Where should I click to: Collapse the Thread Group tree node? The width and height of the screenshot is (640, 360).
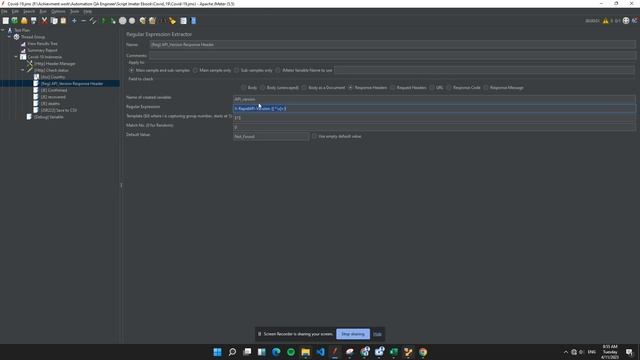(9, 37)
